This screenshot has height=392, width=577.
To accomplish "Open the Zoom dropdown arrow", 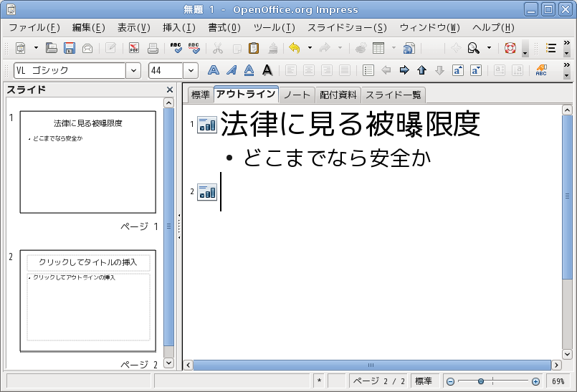I will (x=489, y=48).
